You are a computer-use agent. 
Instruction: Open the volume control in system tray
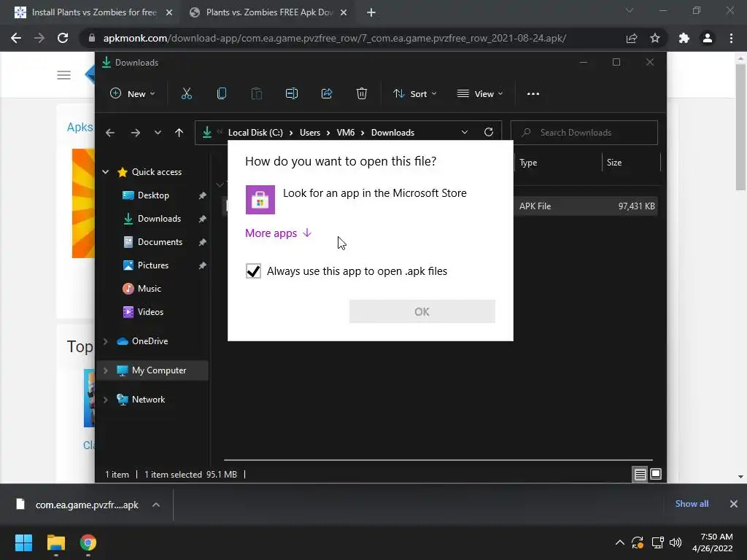coord(676,542)
